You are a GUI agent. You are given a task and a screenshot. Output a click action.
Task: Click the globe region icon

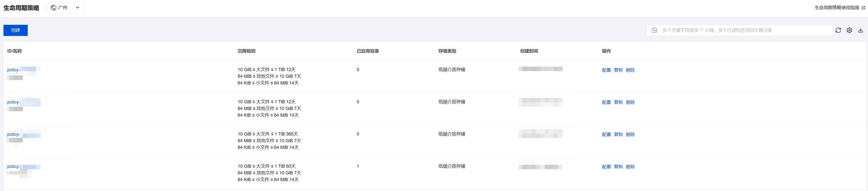(54, 8)
